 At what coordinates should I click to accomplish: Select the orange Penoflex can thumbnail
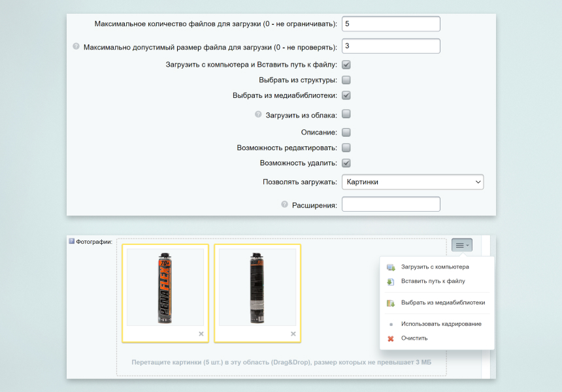point(165,287)
